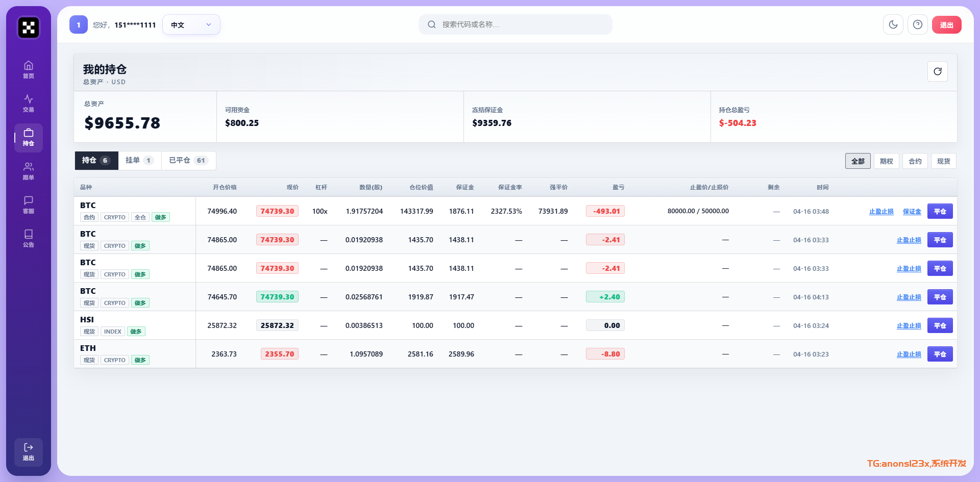Toggle dark mode with the moon icon

pyautogui.click(x=893, y=24)
